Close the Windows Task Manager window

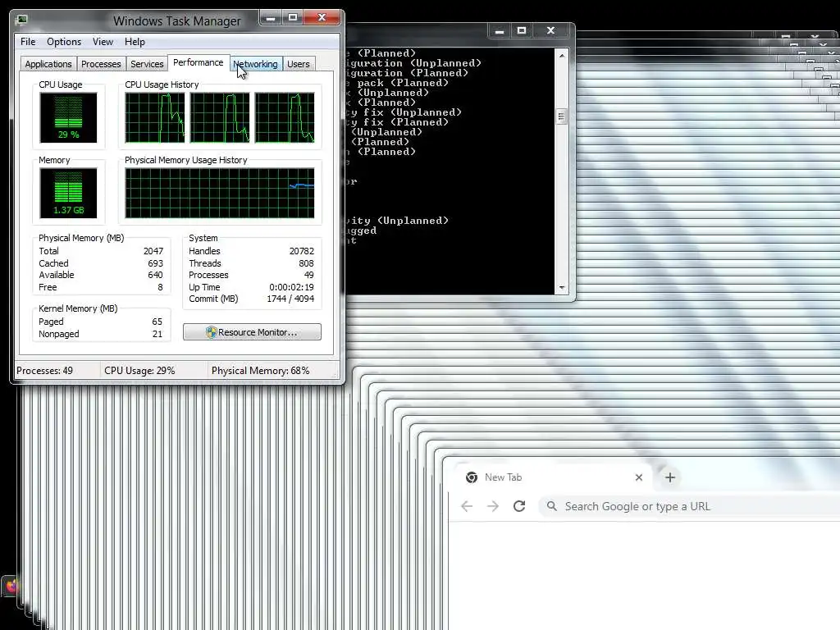point(322,18)
